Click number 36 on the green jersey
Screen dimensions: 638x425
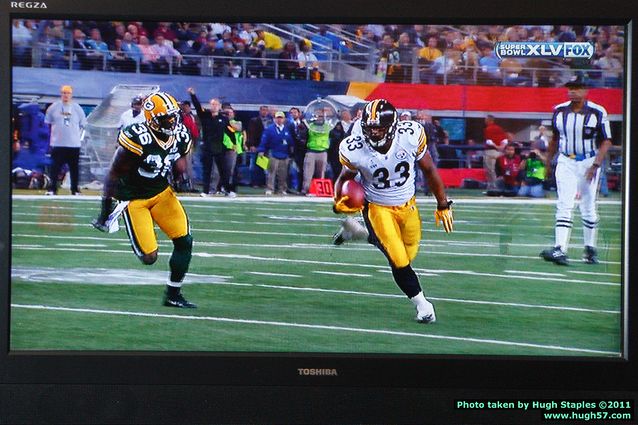coord(158,163)
